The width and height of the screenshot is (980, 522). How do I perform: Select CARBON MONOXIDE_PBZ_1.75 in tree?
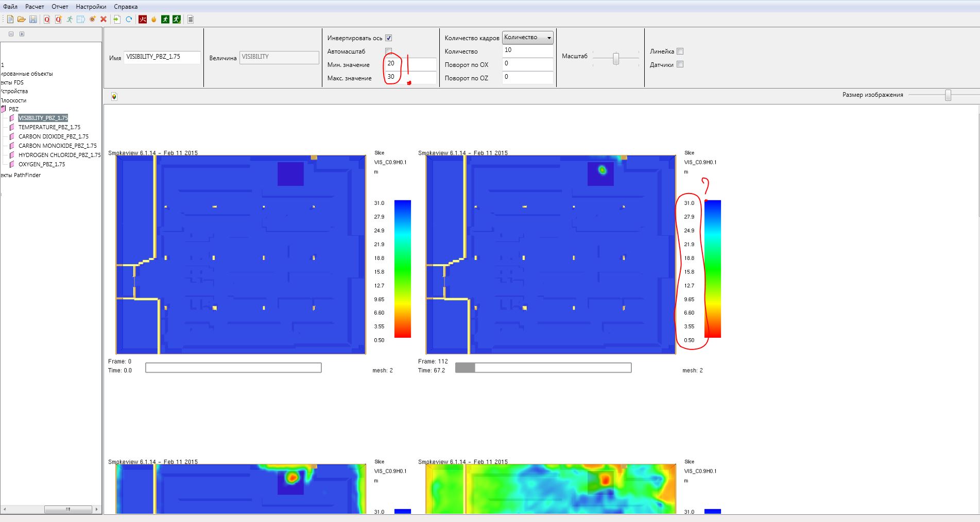(x=58, y=146)
